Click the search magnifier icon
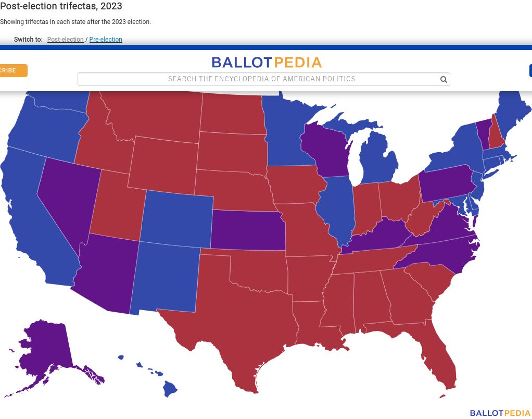The image size is (532, 419). 443,79
